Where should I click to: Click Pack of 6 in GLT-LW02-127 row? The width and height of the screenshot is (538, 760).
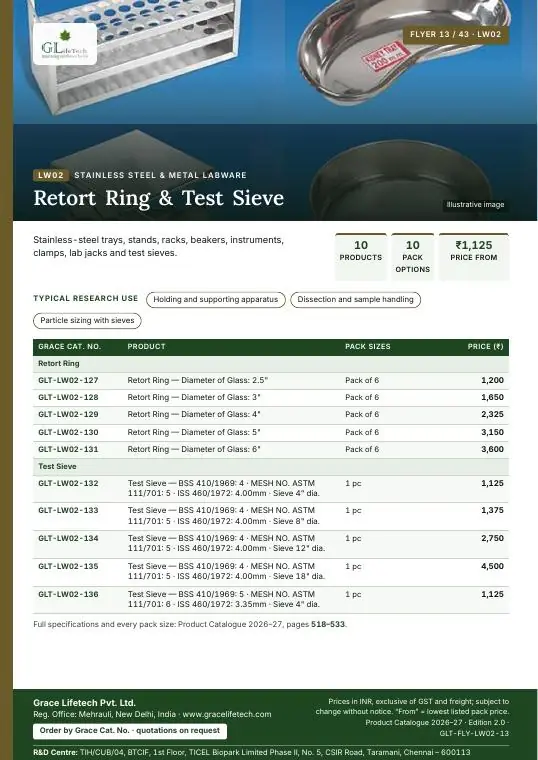coord(362,380)
